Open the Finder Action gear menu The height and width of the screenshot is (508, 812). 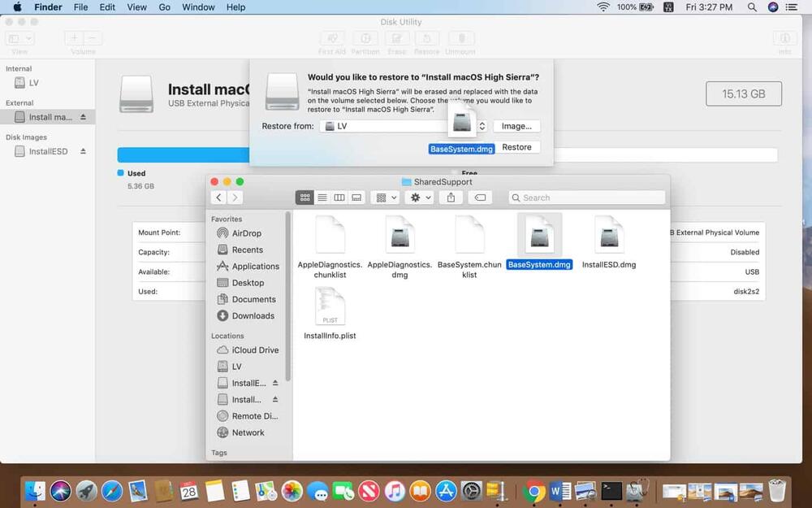point(421,198)
